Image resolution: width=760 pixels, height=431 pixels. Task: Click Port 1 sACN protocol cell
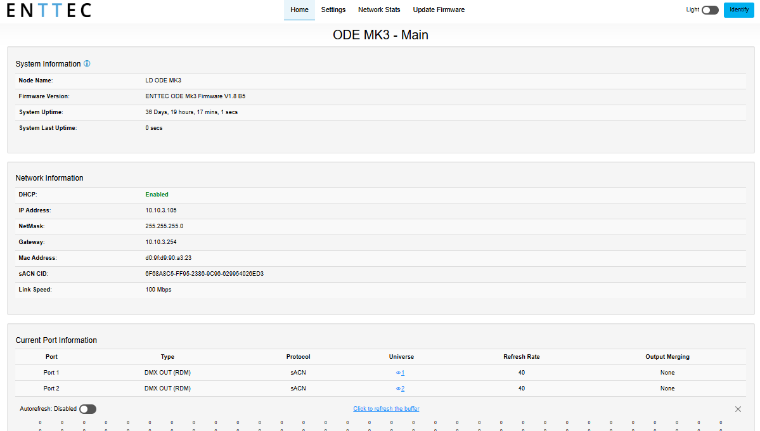click(x=298, y=373)
